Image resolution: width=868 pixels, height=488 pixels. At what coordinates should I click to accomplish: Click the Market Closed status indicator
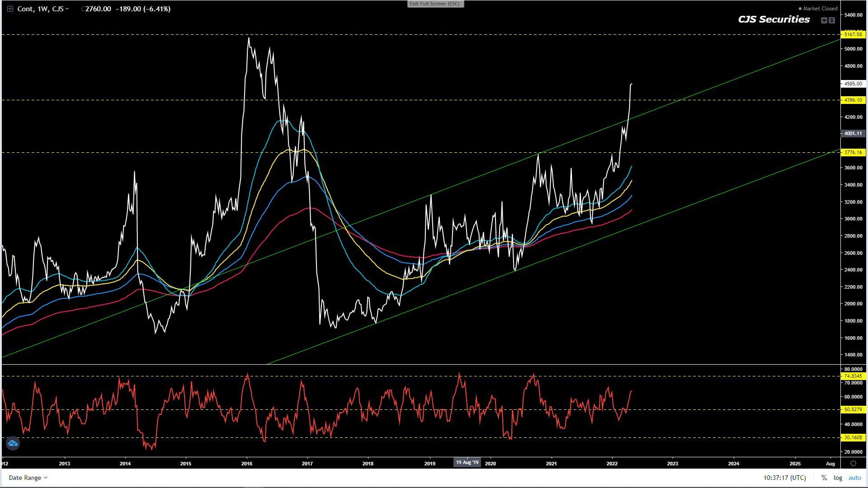coord(818,9)
